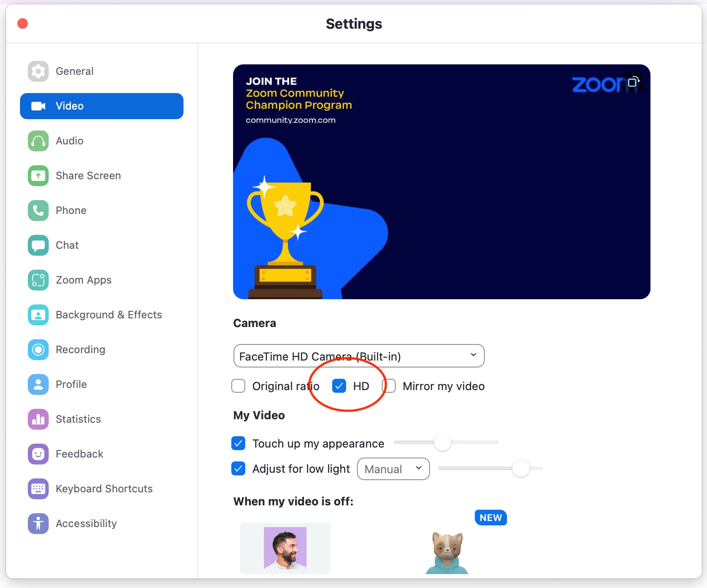Select Zoom Apps sidebar icon
This screenshot has width=707, height=588.
coord(38,280)
